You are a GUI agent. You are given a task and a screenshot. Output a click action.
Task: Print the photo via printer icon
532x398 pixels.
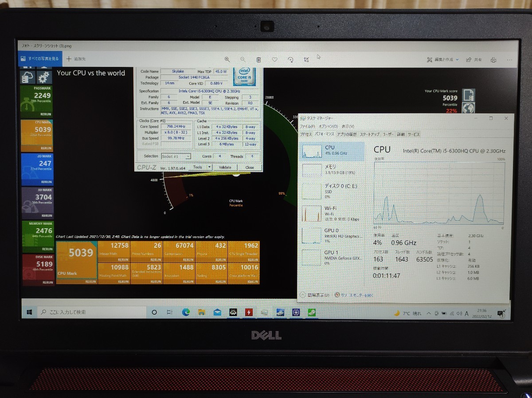[493, 60]
